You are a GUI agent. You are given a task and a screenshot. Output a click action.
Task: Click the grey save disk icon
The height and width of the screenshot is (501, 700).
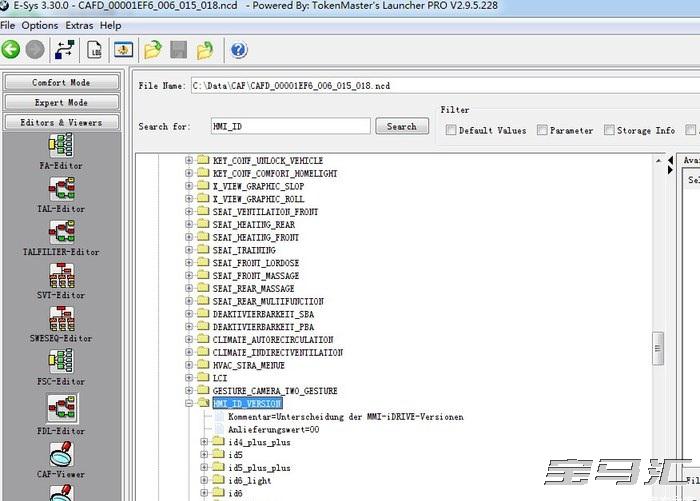pyautogui.click(x=179, y=50)
